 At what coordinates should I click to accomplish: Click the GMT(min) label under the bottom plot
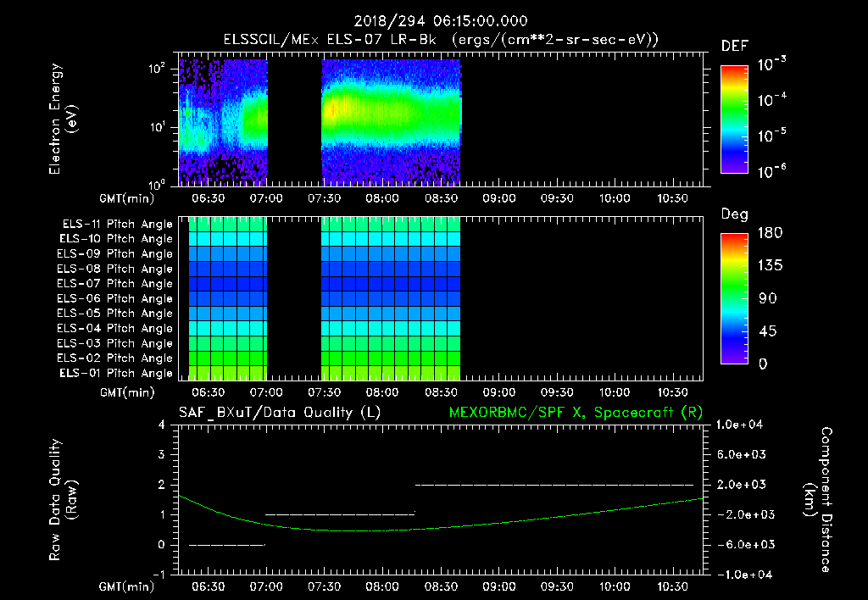pyautogui.click(x=127, y=586)
